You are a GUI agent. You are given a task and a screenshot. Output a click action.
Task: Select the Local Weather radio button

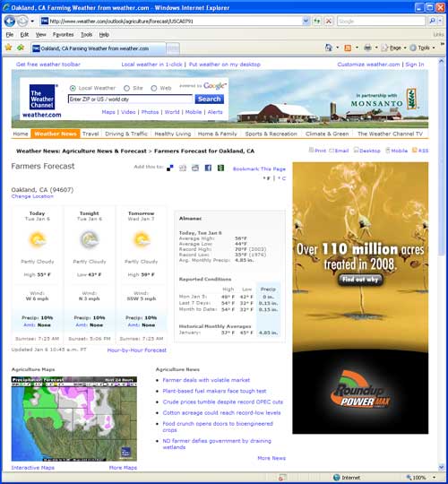pyautogui.click(x=73, y=88)
